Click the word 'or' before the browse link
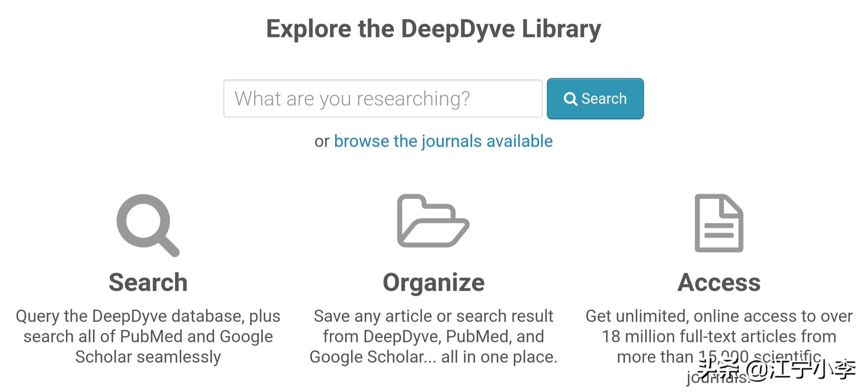The image size is (868, 392). [x=322, y=142]
